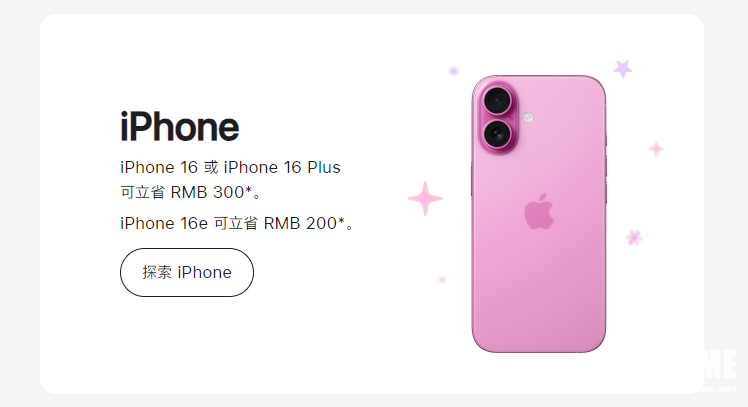Click the iPhone 16e 可立省 RMB 200 line

[x=237, y=223]
